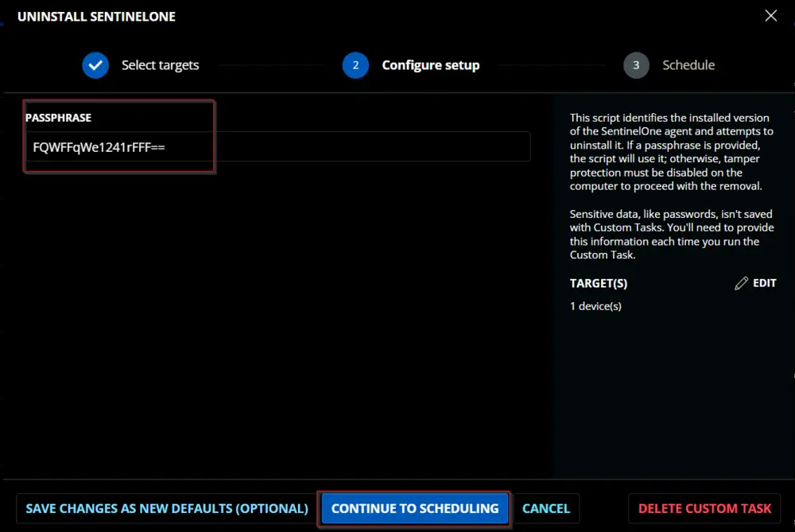Focus the Passphrase input field
Viewport: 795px width, 532px height.
coord(277,147)
